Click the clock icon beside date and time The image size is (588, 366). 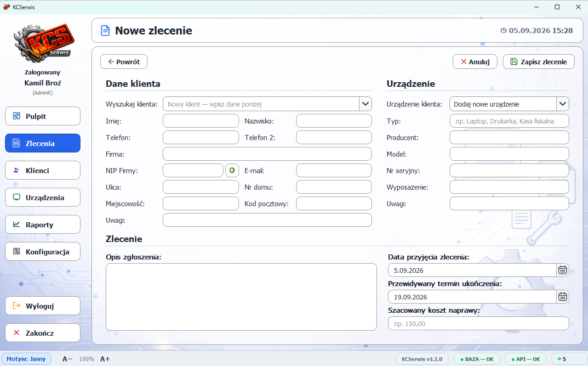coord(503,31)
